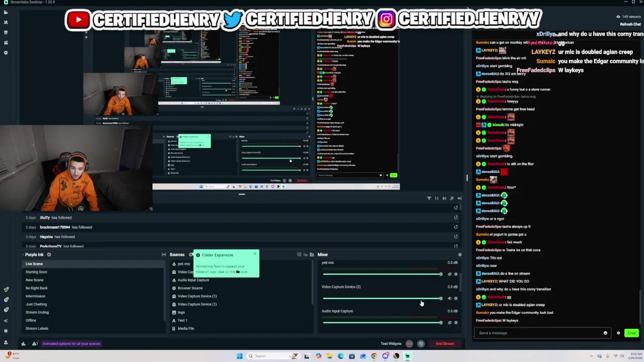Click start recording REC button
This screenshot has width=644, height=362.
(x=409, y=344)
